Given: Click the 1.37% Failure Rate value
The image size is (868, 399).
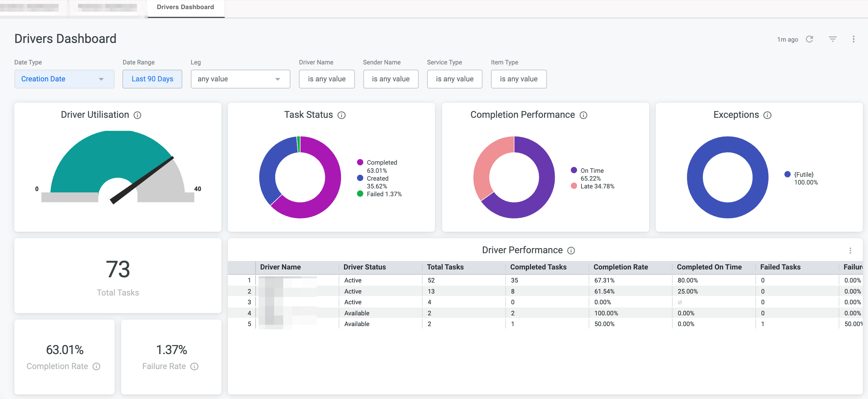Looking at the screenshot, I should tap(171, 350).
